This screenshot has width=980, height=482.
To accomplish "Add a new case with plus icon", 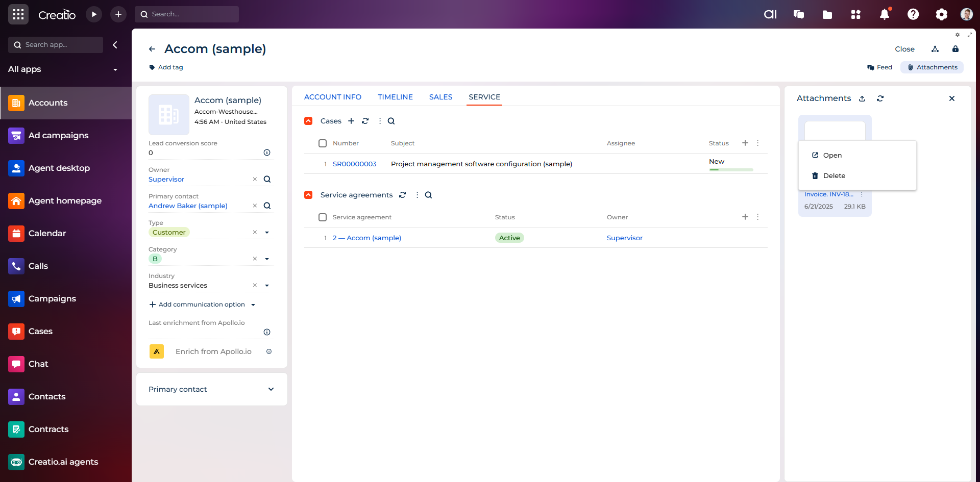I will (351, 121).
